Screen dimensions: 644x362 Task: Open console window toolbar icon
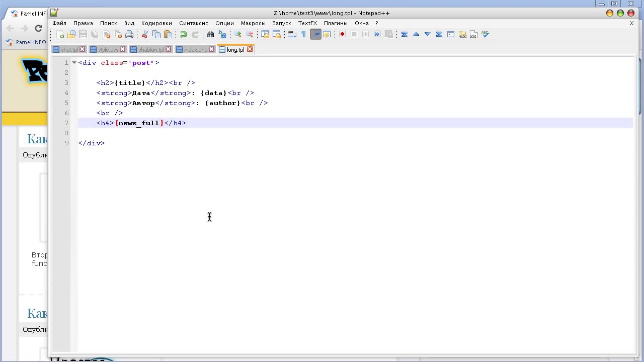[451, 34]
